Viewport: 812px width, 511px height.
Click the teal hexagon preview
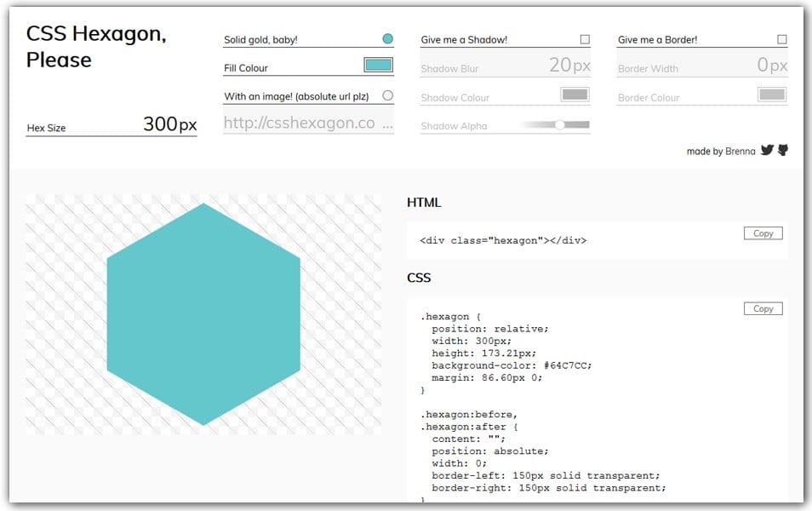click(204, 313)
